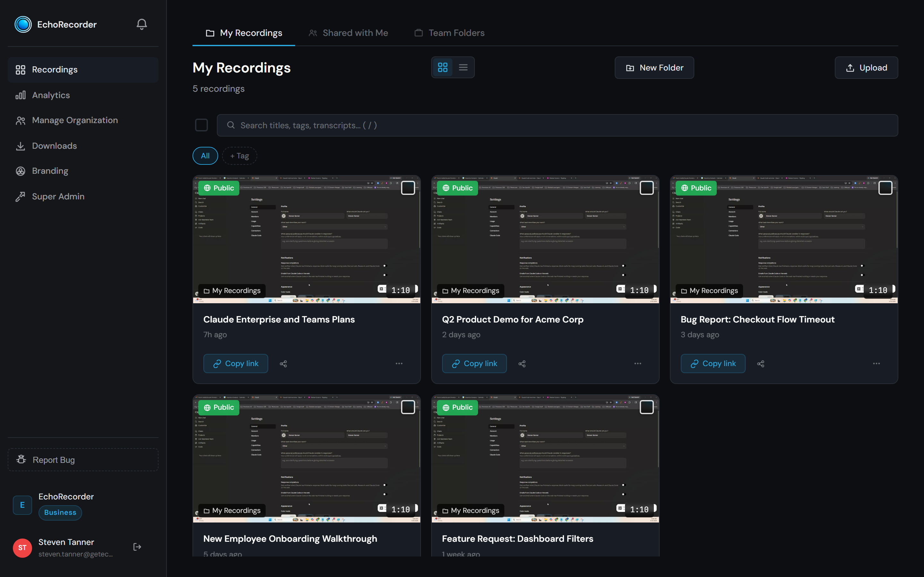Open Branding settings from the sidebar
Image resolution: width=924 pixels, height=577 pixels.
point(50,171)
